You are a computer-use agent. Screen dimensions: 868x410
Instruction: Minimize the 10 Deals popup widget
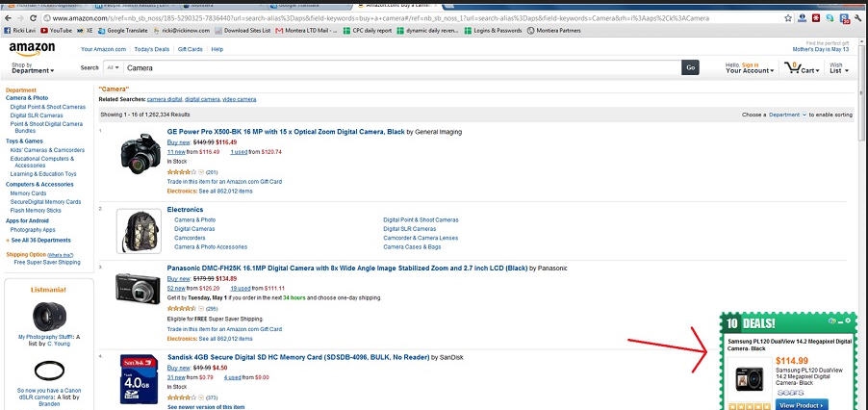click(x=840, y=320)
